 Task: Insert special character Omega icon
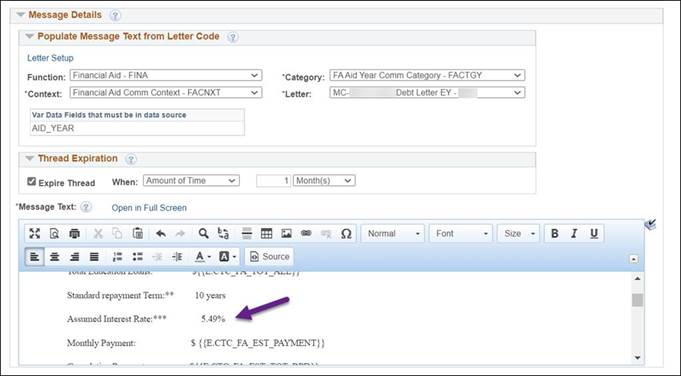pyautogui.click(x=346, y=234)
